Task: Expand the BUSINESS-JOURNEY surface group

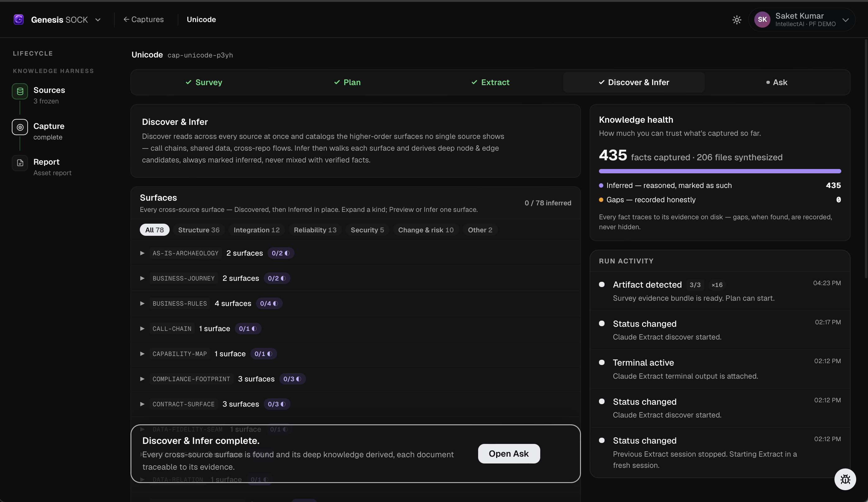Action: click(x=142, y=278)
